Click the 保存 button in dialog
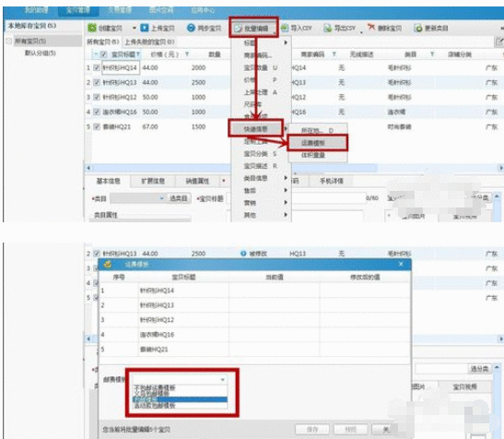 click(x=312, y=430)
